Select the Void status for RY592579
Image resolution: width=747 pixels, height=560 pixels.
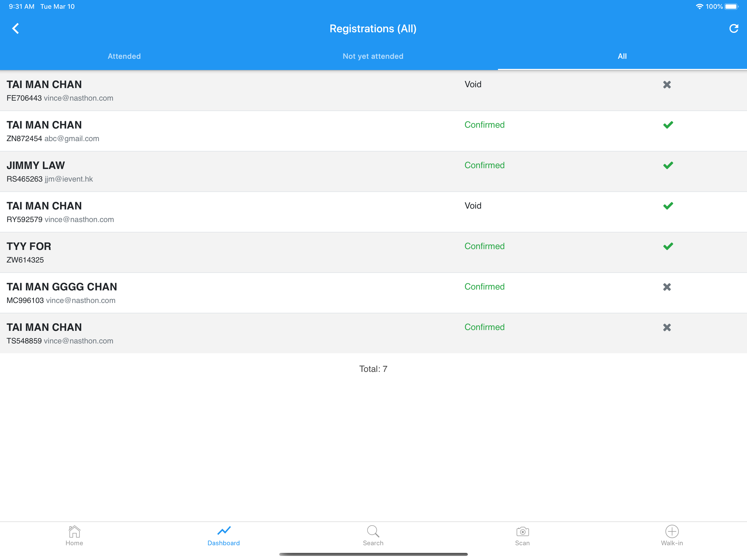(473, 206)
